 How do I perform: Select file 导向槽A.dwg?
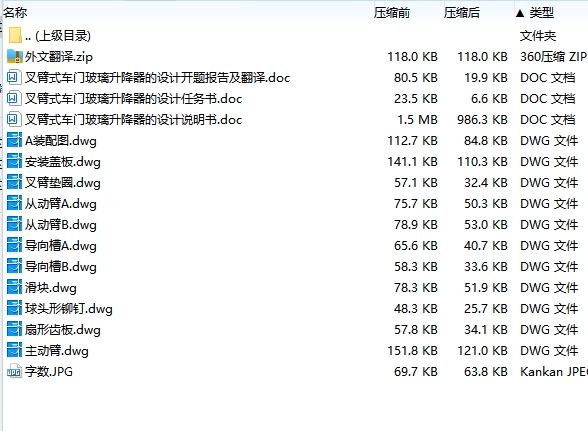point(61,246)
